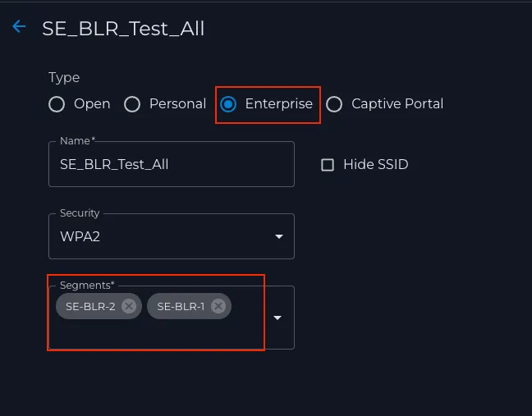Viewport: 532px width, 416px height.
Task: Choose the Personal type radio button
Action: (x=132, y=104)
